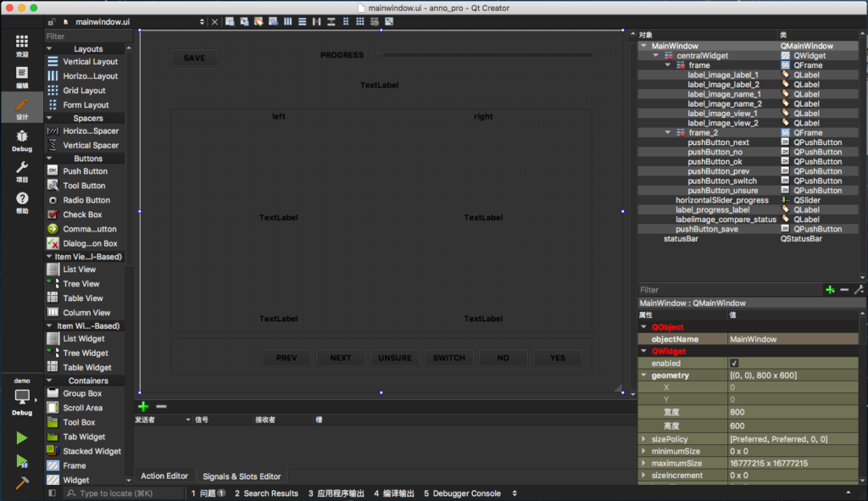Click the green Run play button
The height and width of the screenshot is (501, 868).
pyautogui.click(x=21, y=438)
